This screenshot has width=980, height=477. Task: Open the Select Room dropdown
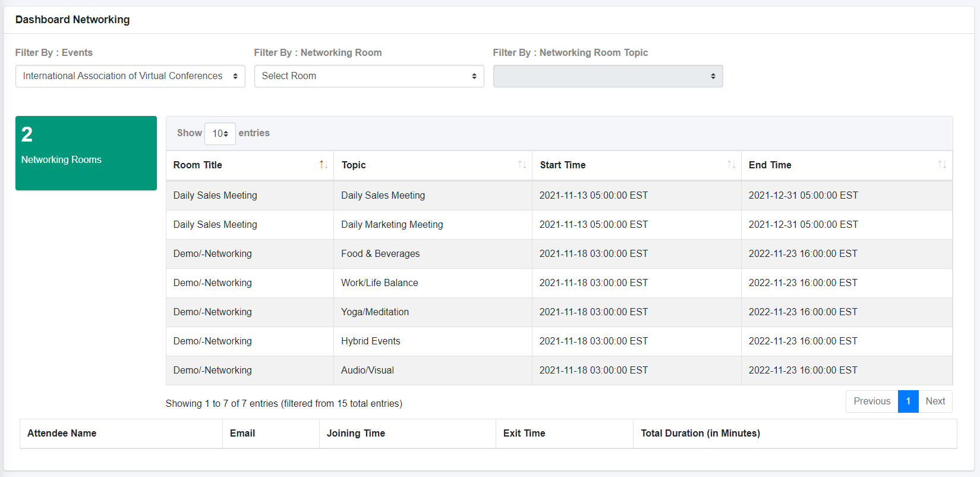[x=369, y=76]
